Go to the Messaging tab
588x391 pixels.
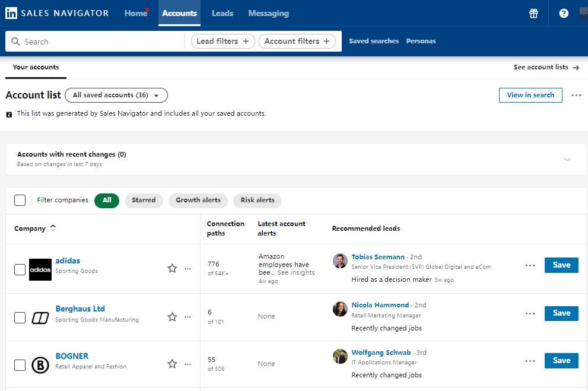click(x=268, y=13)
